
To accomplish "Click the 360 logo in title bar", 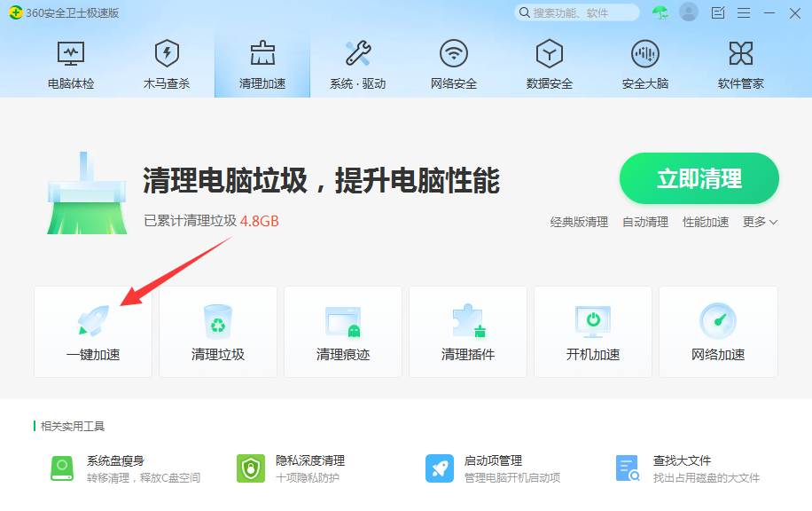I will [16, 12].
